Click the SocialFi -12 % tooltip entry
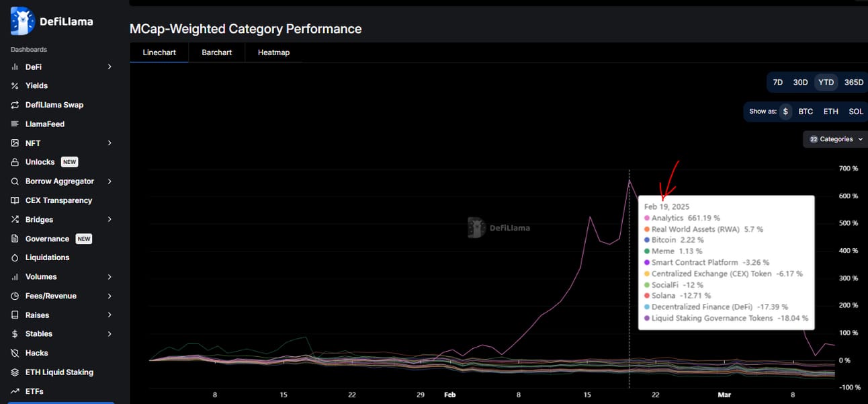Viewport: 868px width, 404px height. [x=672, y=285]
